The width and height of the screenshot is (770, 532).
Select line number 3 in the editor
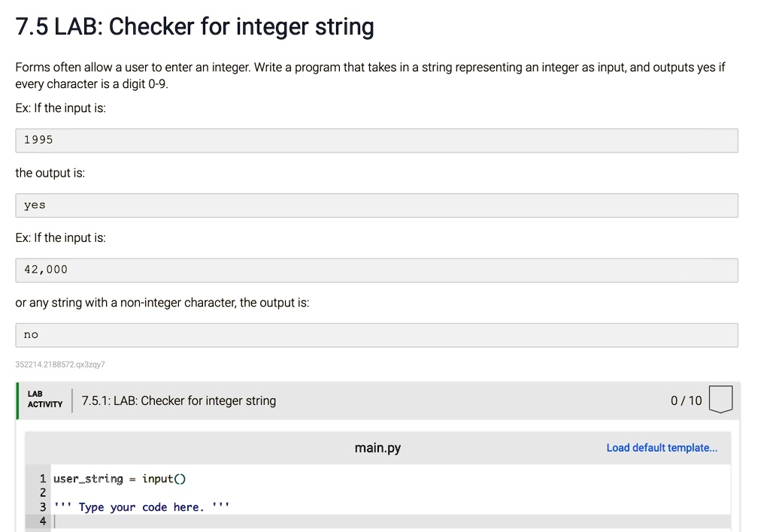click(42, 506)
